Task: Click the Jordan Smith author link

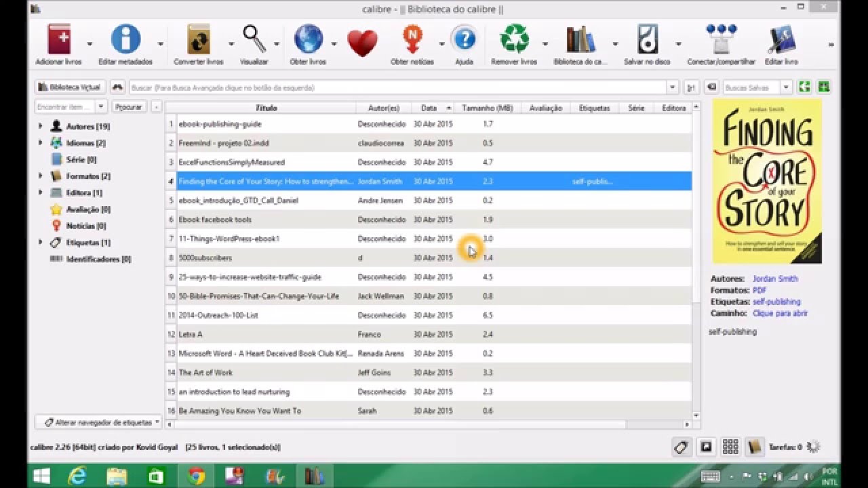Action: pyautogui.click(x=775, y=279)
